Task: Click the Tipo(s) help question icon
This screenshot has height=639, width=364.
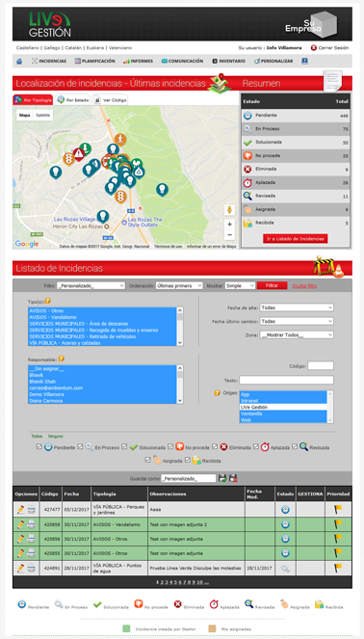Action: 47,301
